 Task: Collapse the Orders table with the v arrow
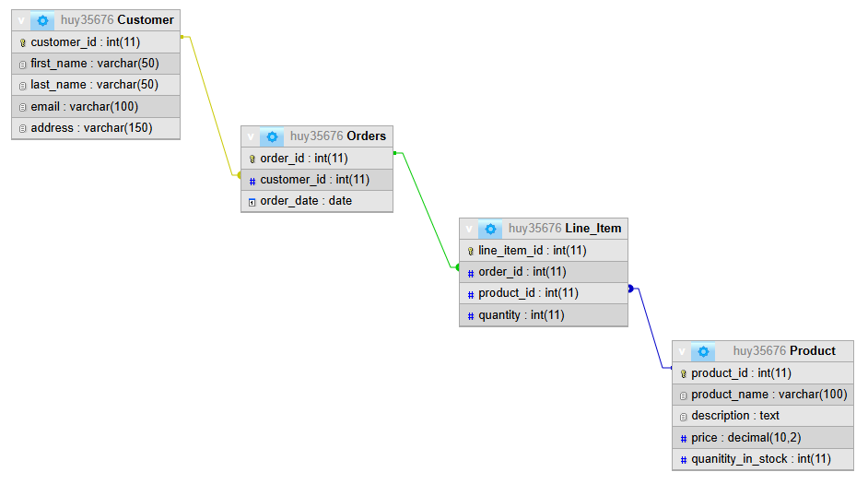251,136
